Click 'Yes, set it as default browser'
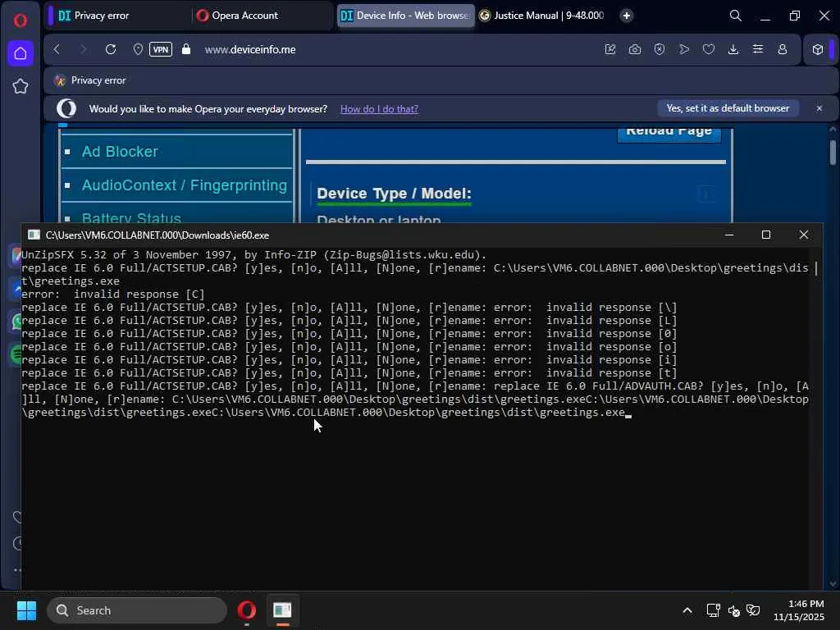 [x=728, y=108]
